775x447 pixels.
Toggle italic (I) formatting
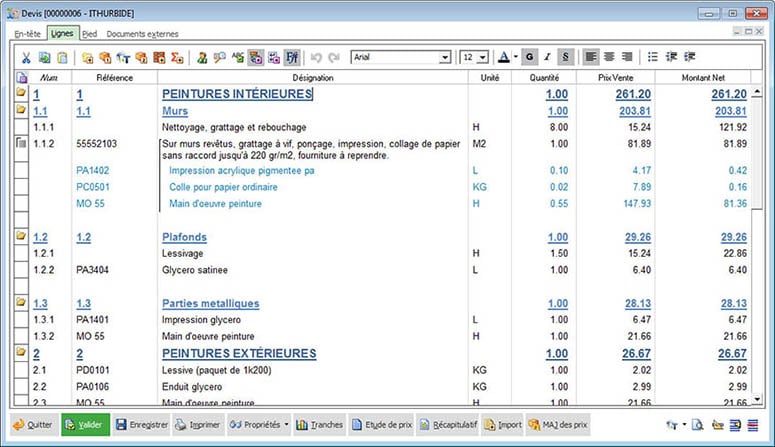[x=547, y=57]
